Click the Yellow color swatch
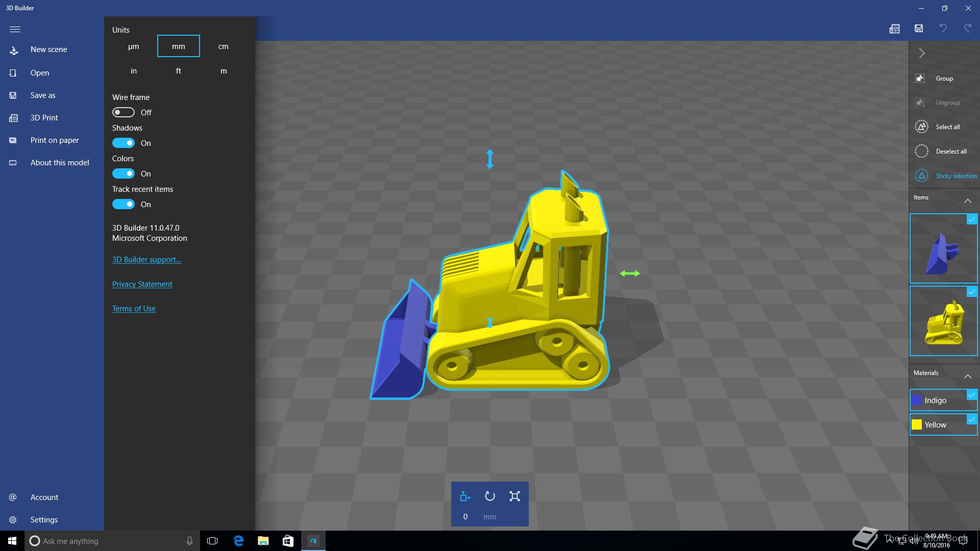Image resolution: width=980 pixels, height=551 pixels. (917, 424)
